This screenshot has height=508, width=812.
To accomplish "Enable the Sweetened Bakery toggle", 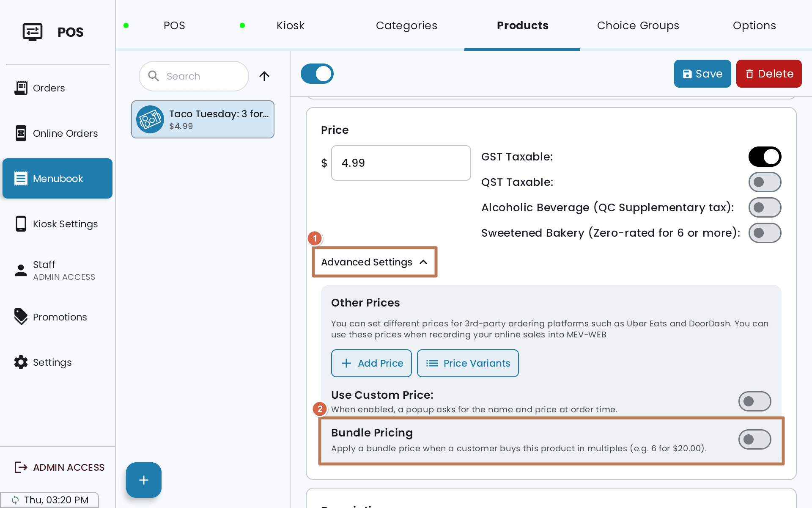I will (x=765, y=233).
